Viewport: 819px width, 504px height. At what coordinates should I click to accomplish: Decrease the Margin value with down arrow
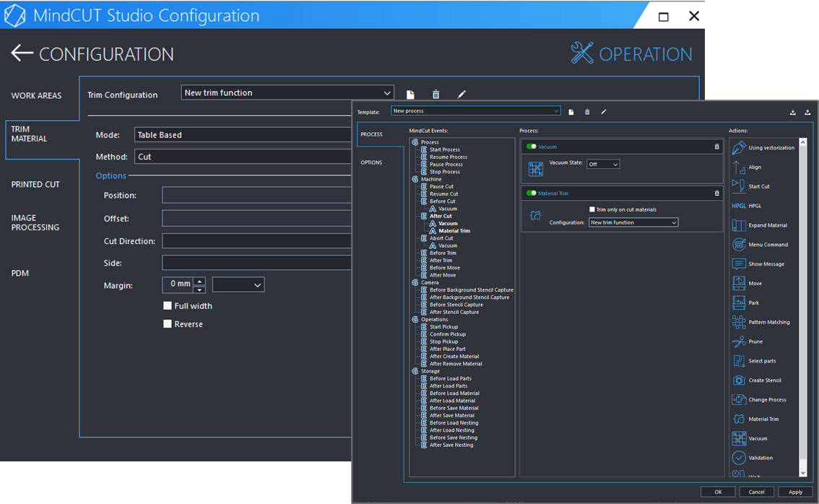pos(199,290)
